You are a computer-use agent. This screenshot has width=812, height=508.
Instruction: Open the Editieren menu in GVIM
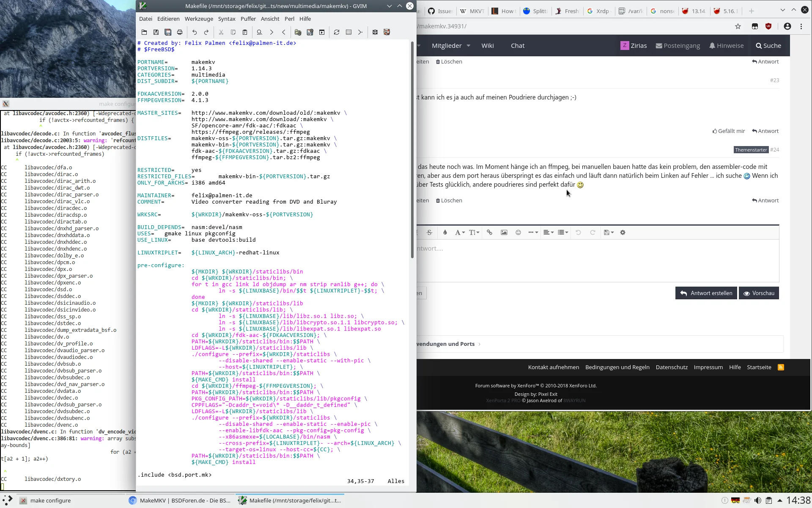(x=168, y=19)
